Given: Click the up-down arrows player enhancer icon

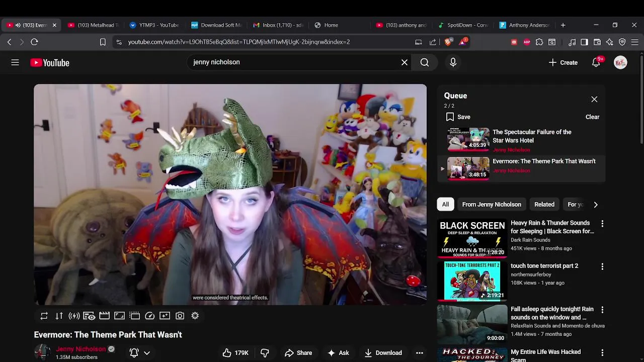Looking at the screenshot, I should pyautogui.click(x=59, y=316).
